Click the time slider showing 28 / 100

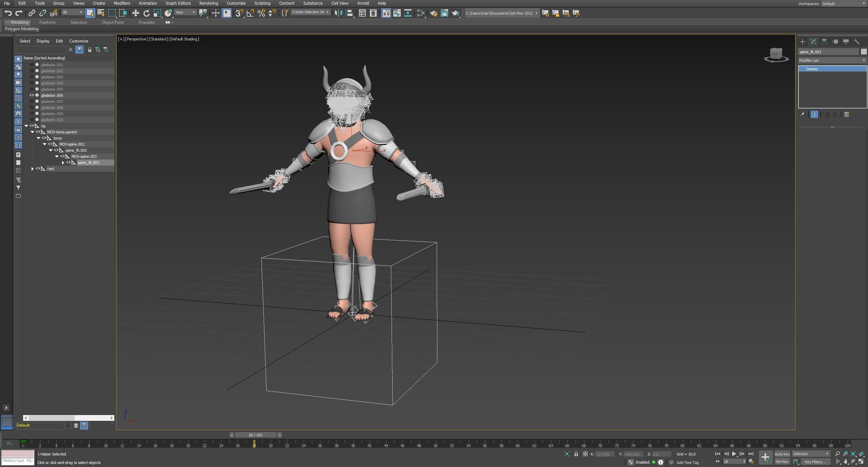pyautogui.click(x=255, y=435)
